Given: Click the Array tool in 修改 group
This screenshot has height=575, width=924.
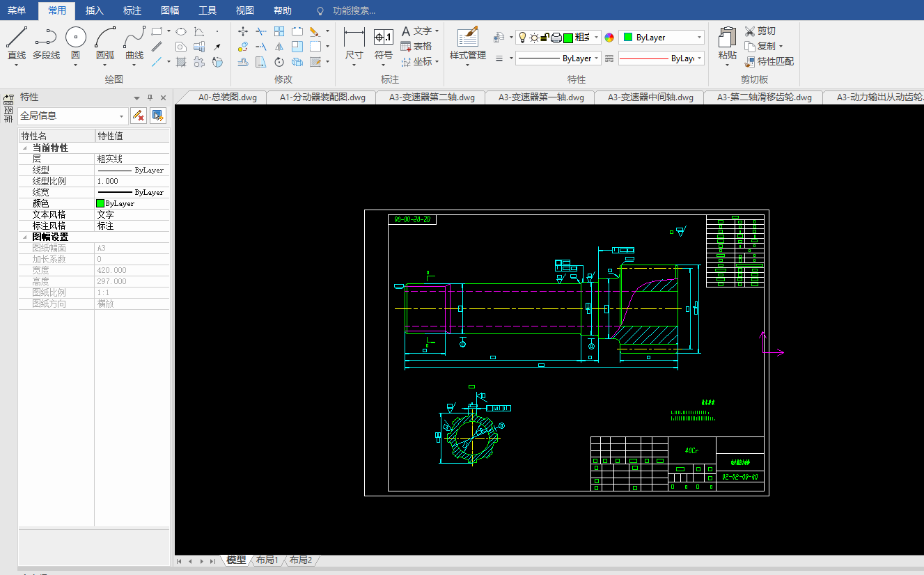Looking at the screenshot, I should click(279, 31).
